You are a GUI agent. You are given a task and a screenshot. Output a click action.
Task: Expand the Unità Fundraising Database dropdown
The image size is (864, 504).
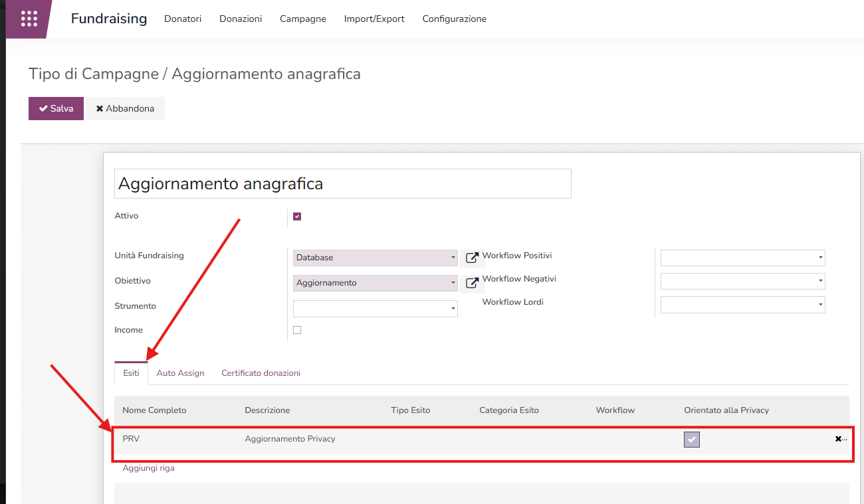point(376,258)
